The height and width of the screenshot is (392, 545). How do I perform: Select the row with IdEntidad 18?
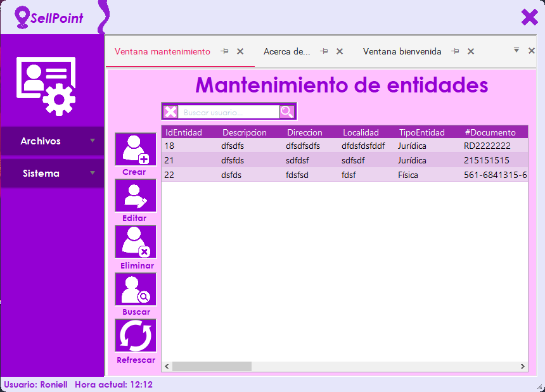tap(345, 146)
